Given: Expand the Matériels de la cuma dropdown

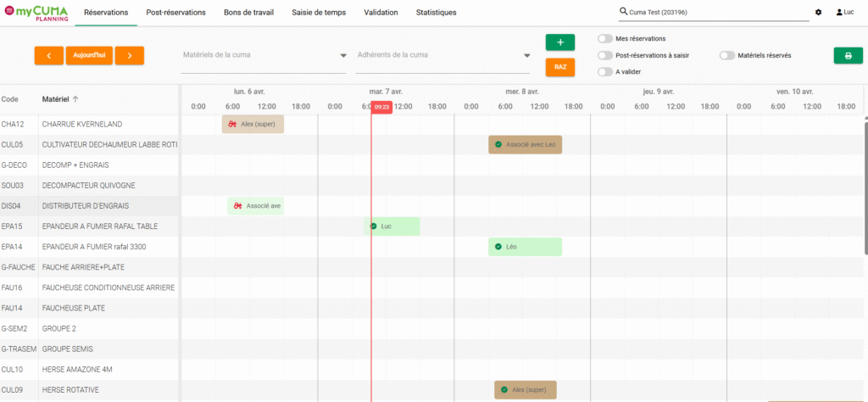Looking at the screenshot, I should (x=343, y=56).
